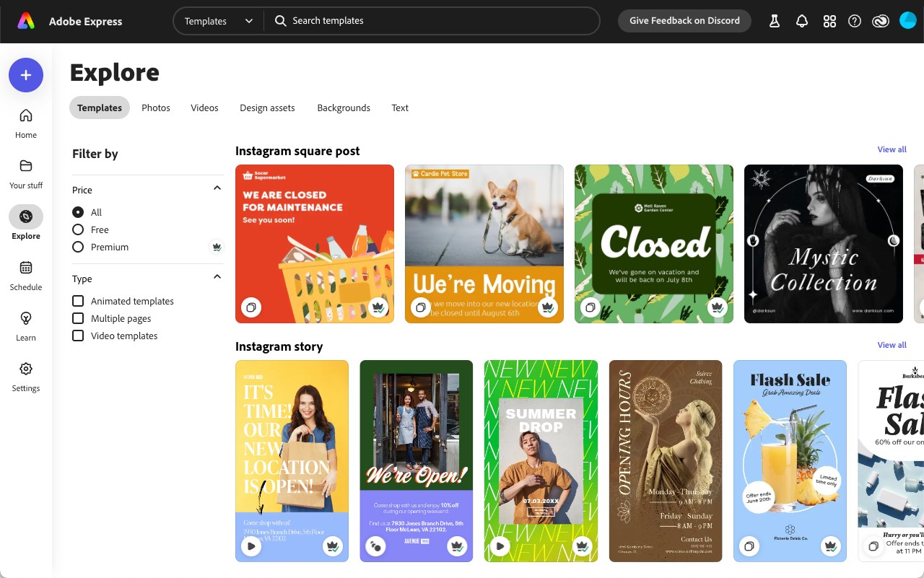
Task: Click the Give Feedback on Discord button
Action: [684, 20]
